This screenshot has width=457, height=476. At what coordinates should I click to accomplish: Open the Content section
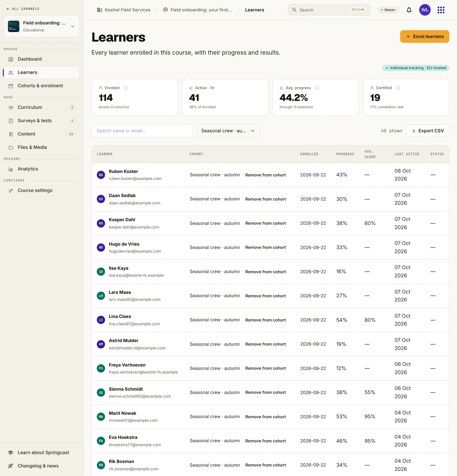pos(42,134)
